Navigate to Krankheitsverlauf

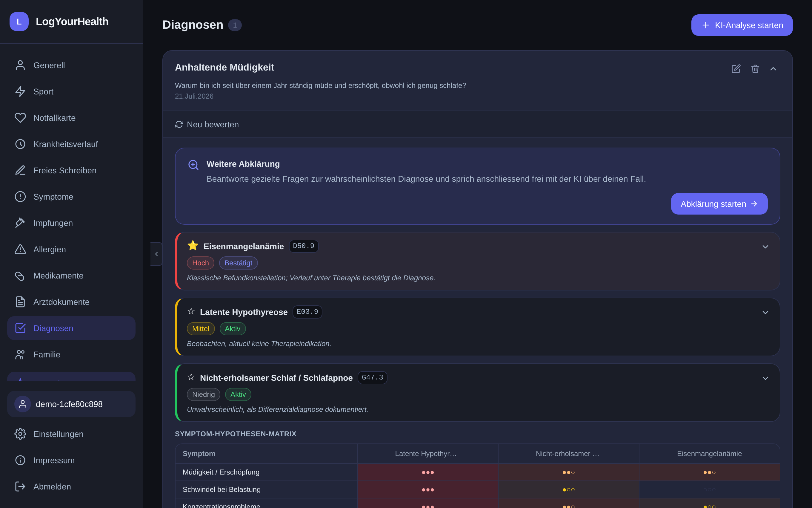[71, 144]
